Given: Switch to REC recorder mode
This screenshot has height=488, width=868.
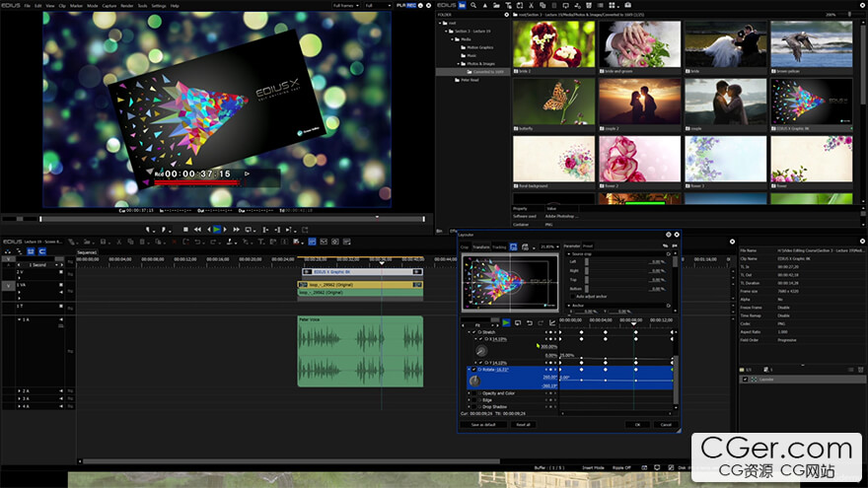Looking at the screenshot, I should 411,6.
